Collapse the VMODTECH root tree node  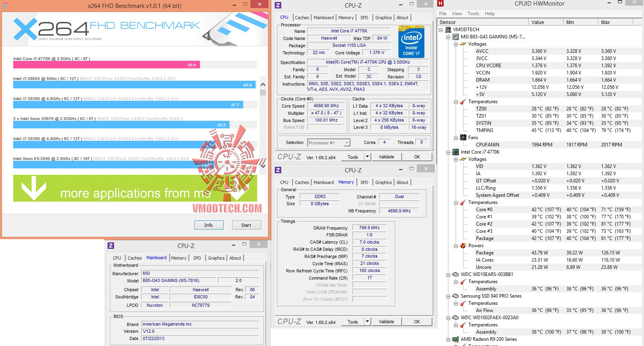coord(441,30)
